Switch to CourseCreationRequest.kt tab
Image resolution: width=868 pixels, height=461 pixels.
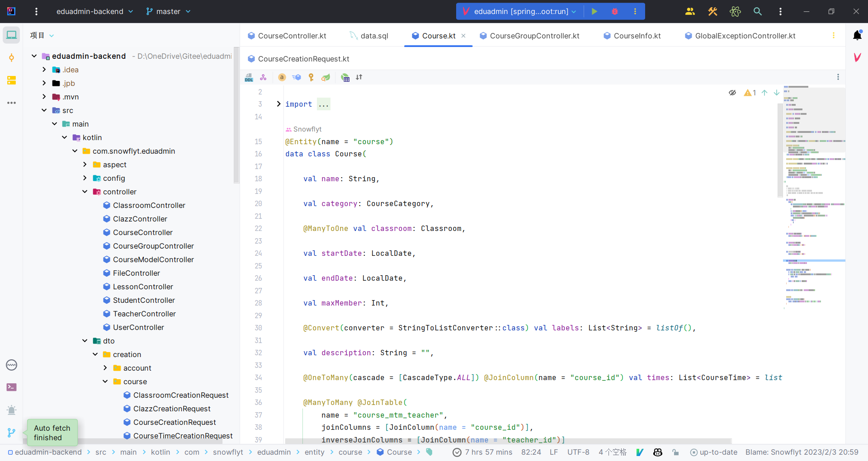[x=298, y=59]
